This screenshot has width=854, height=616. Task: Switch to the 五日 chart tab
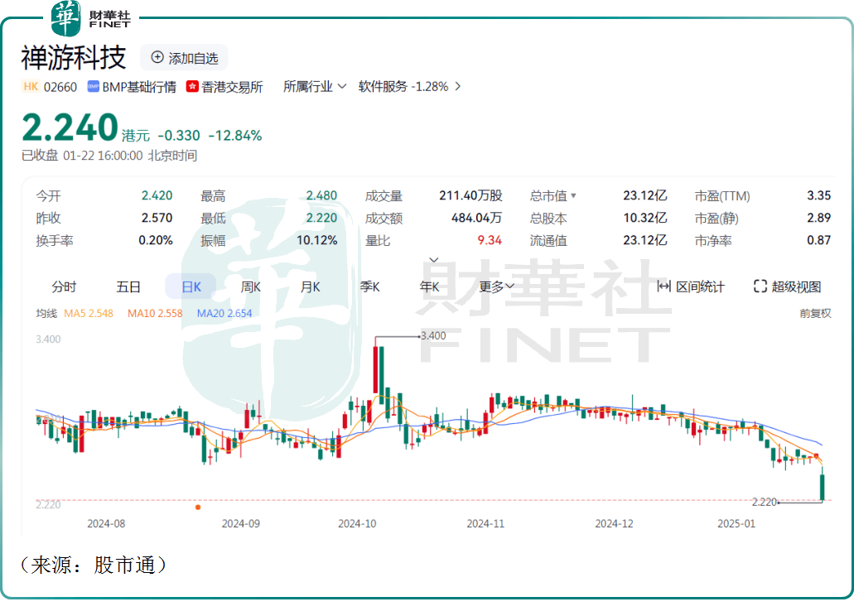128,286
